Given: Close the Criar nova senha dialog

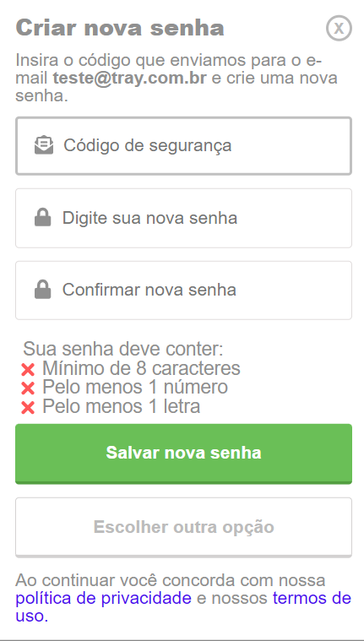Looking at the screenshot, I should (339, 28).
